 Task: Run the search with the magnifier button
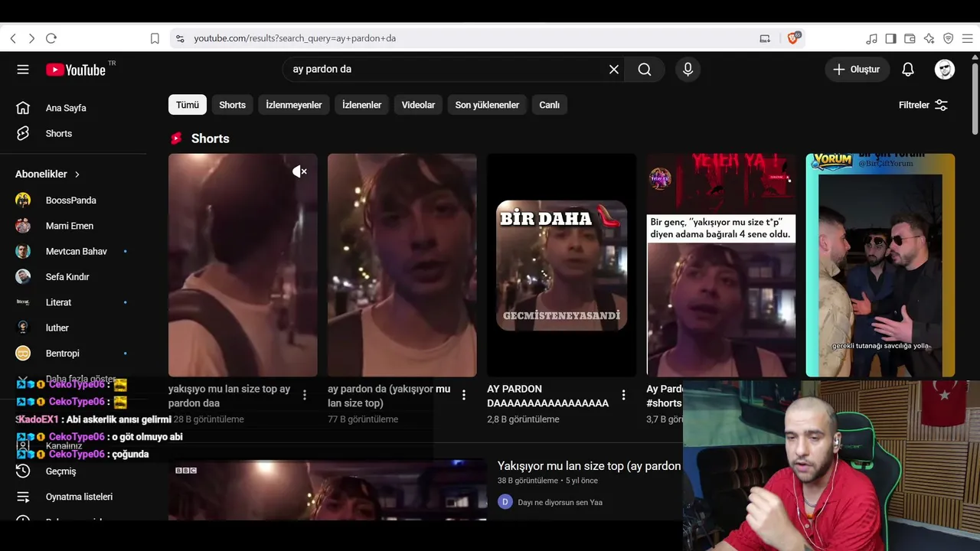(645, 70)
